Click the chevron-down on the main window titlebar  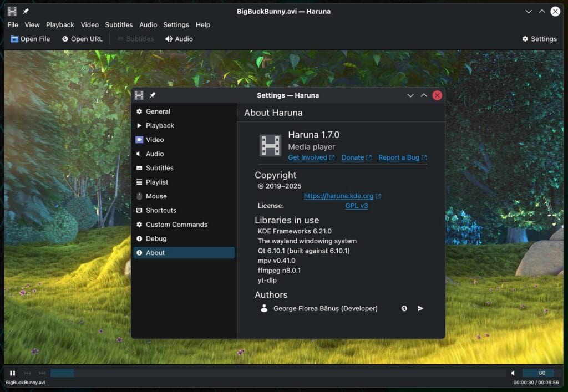[529, 11]
